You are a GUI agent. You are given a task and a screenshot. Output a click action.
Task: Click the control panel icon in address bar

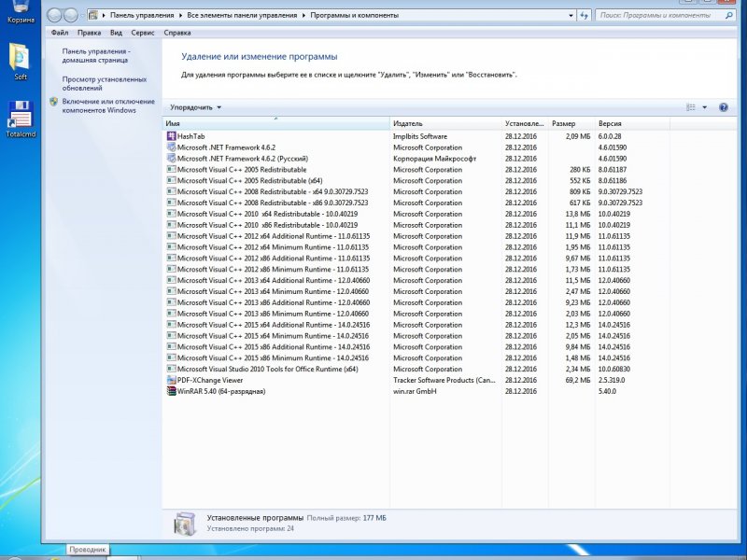tap(93, 15)
